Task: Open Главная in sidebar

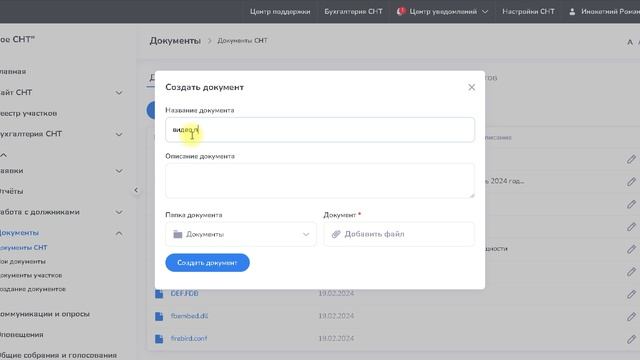Action: pyautogui.click(x=13, y=71)
